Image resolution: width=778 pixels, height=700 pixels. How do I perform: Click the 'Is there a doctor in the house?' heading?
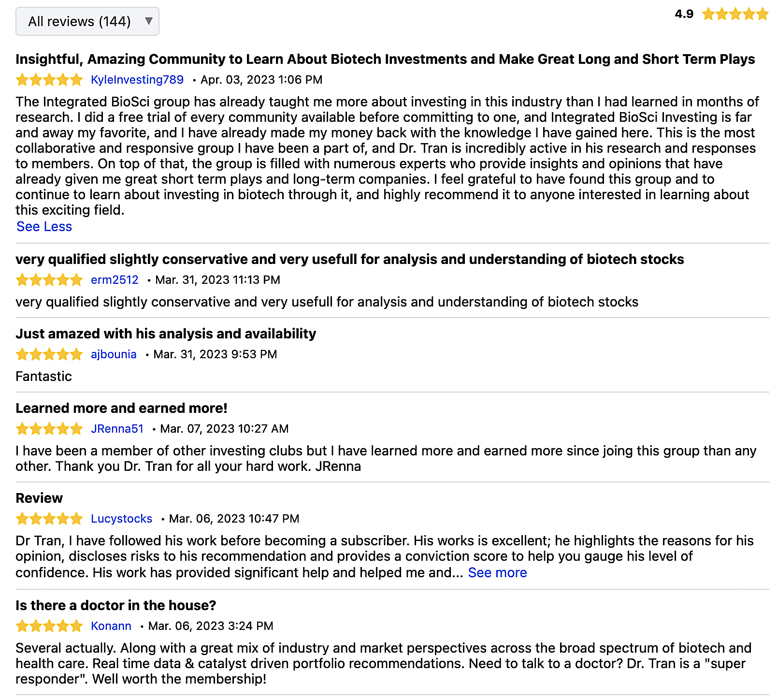pos(115,606)
